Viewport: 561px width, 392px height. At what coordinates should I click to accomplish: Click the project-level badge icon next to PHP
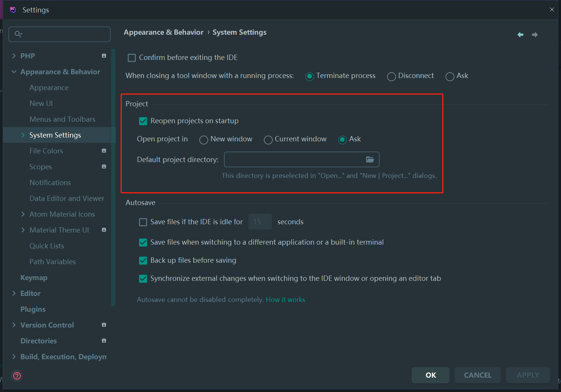pos(104,56)
